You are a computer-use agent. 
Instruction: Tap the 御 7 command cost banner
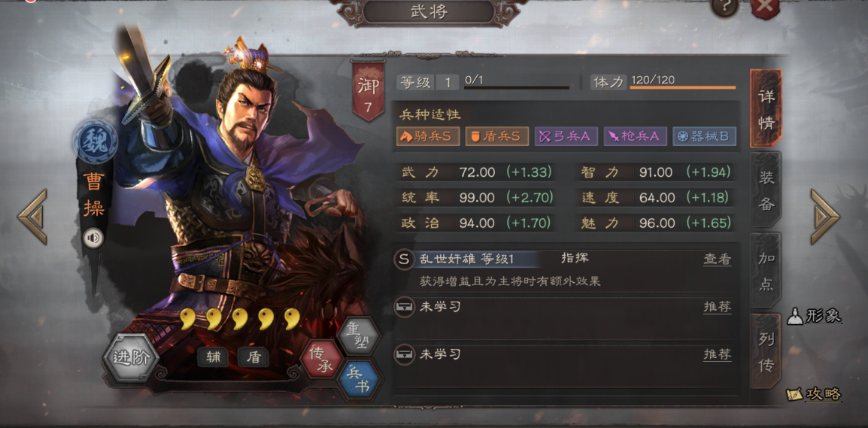coord(367,91)
